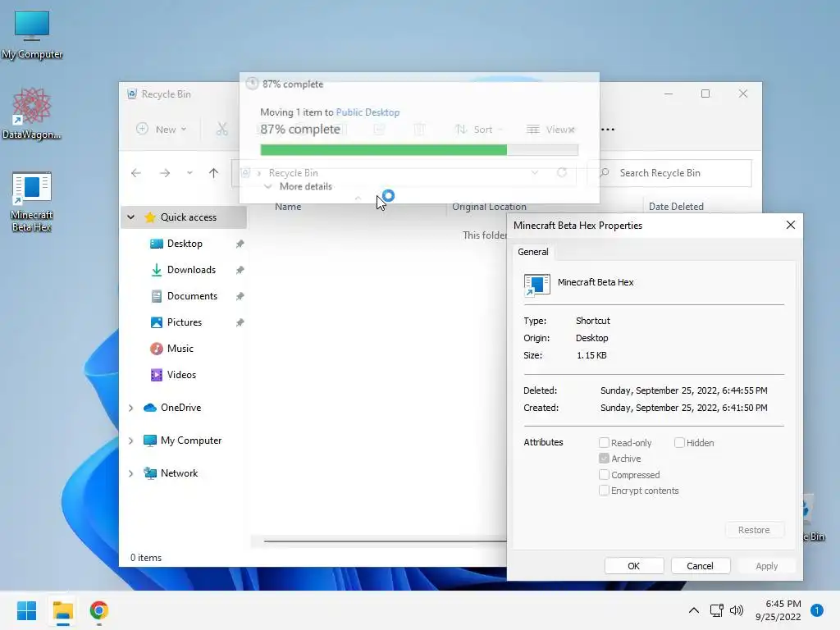This screenshot has width=840, height=630.
Task: Open the address bar history dropdown
Action: tap(535, 172)
